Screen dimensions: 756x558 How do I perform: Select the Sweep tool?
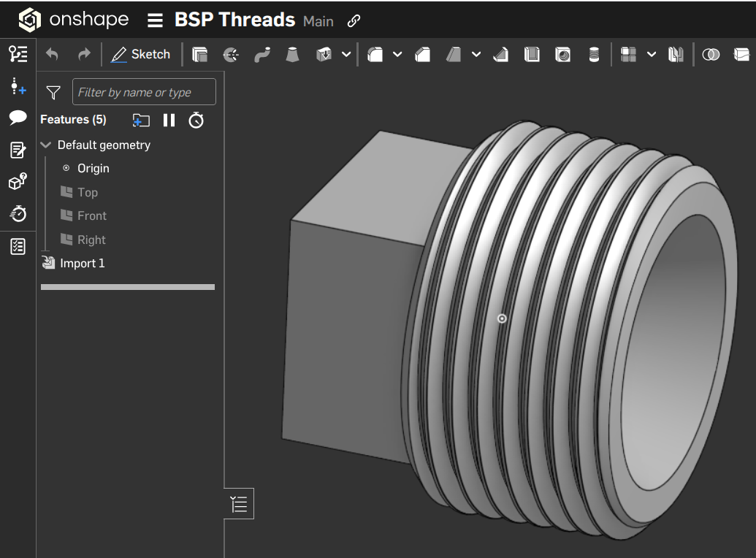(261, 55)
